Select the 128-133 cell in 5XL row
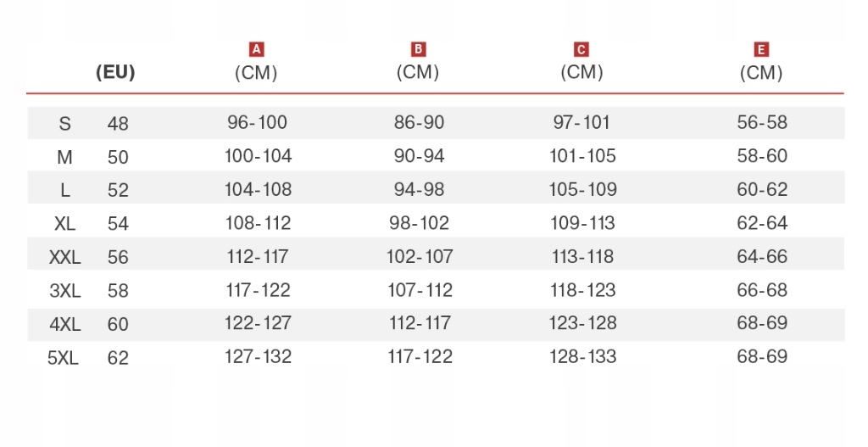The height and width of the screenshot is (447, 868). pyautogui.click(x=582, y=356)
